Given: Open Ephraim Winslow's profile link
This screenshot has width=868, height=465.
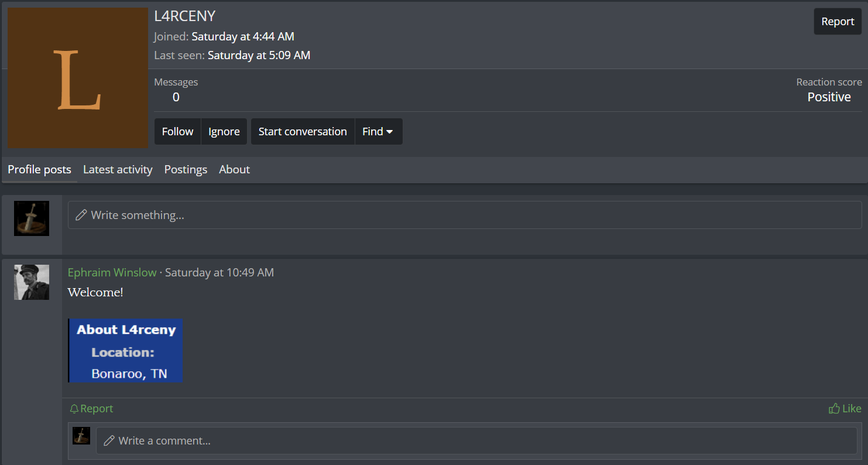Looking at the screenshot, I should pyautogui.click(x=112, y=272).
